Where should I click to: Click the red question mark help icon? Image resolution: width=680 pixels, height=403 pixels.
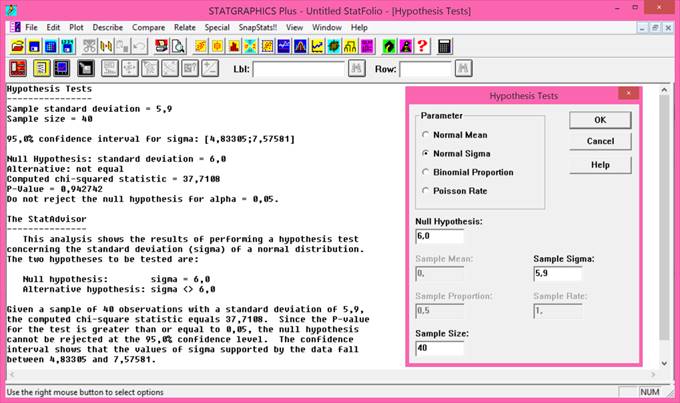(x=422, y=46)
